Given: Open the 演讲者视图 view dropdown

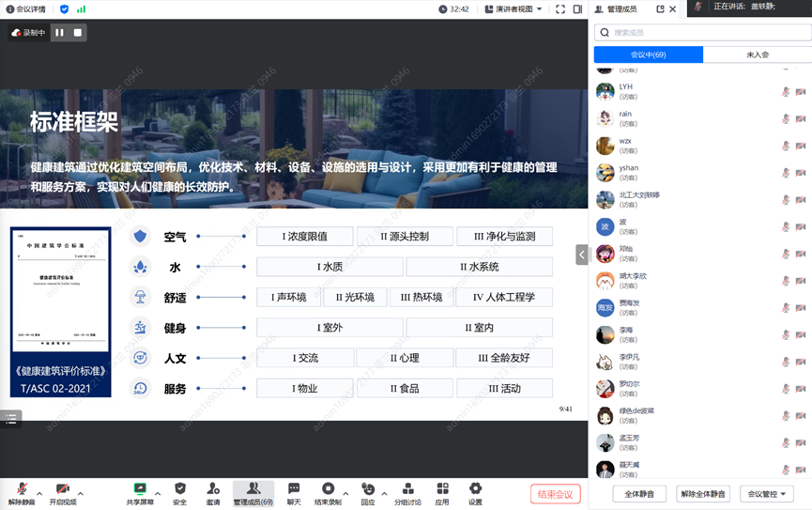Looking at the screenshot, I should [514, 9].
